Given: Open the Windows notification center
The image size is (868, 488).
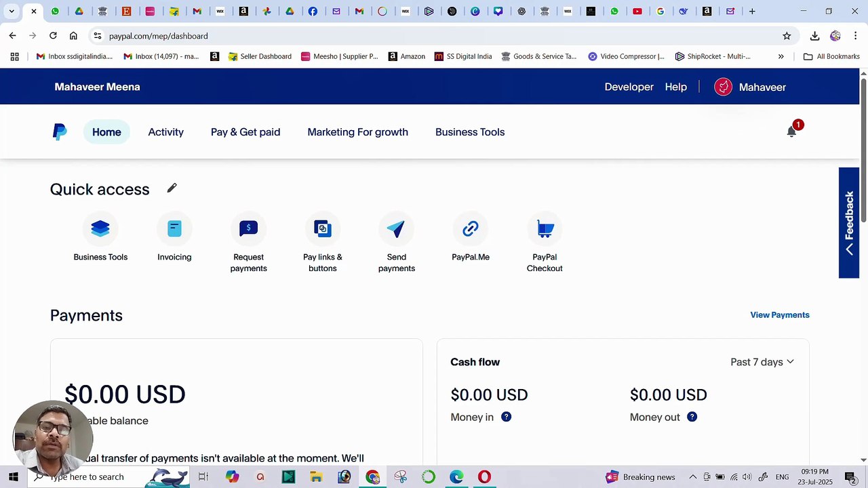Looking at the screenshot, I should pyautogui.click(x=850, y=477).
